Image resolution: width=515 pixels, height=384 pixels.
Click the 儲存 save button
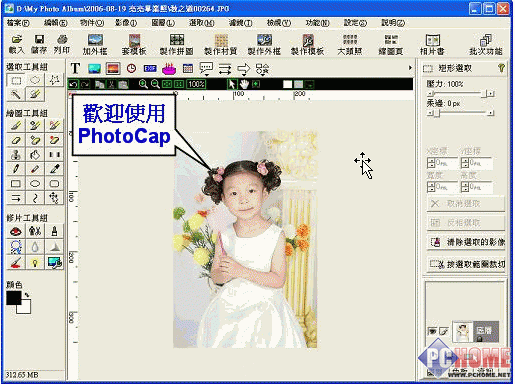39,44
